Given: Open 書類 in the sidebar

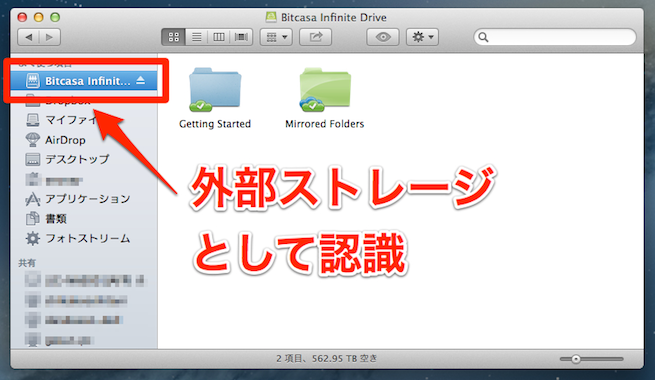Looking at the screenshot, I should [84, 218].
